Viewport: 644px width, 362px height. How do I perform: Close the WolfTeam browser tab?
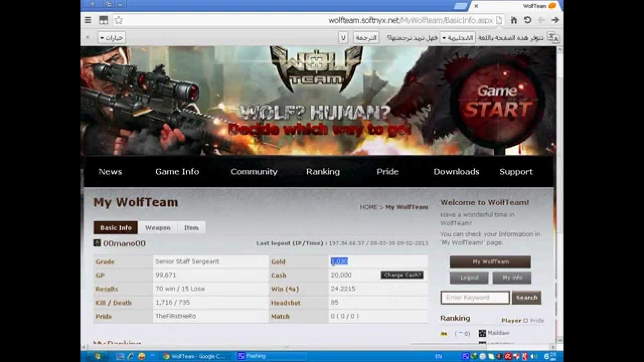tap(476, 6)
